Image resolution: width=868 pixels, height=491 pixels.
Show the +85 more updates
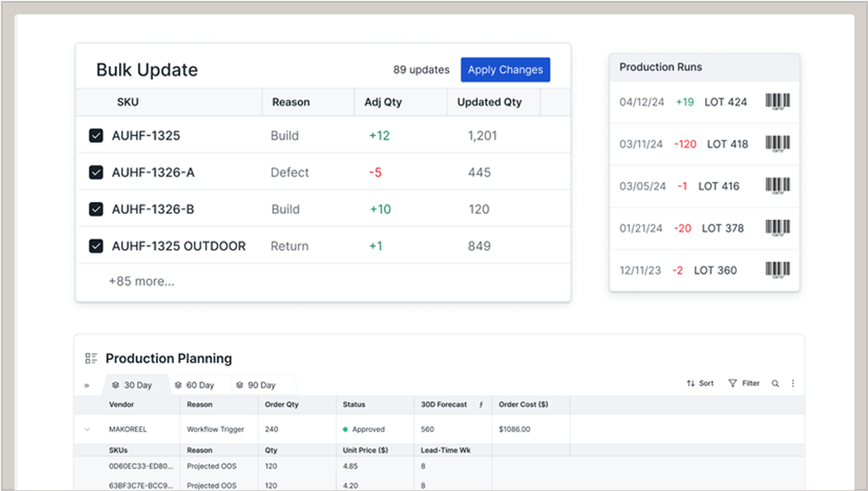point(141,281)
